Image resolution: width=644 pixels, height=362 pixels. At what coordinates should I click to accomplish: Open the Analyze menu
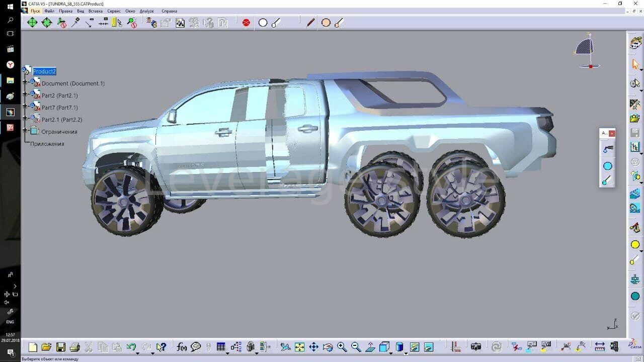[146, 11]
